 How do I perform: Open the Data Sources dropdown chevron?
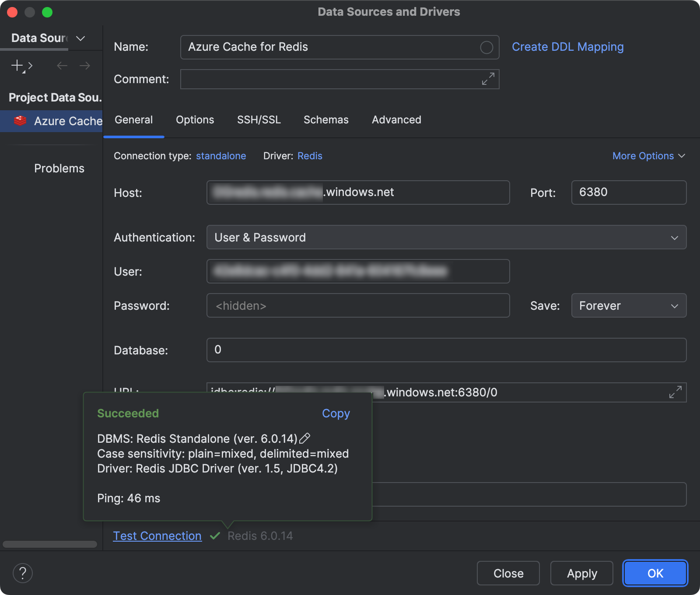(x=80, y=38)
